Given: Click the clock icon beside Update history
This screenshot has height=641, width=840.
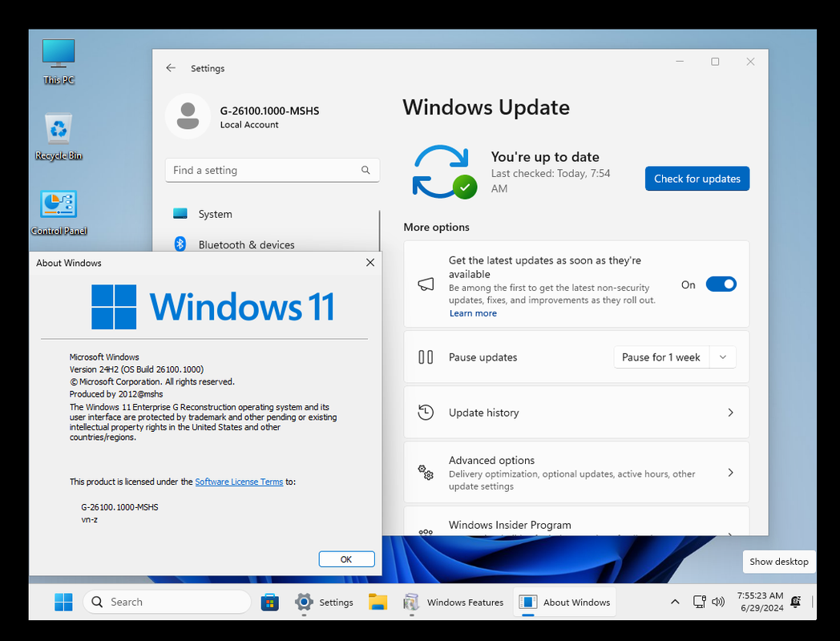Looking at the screenshot, I should (426, 413).
